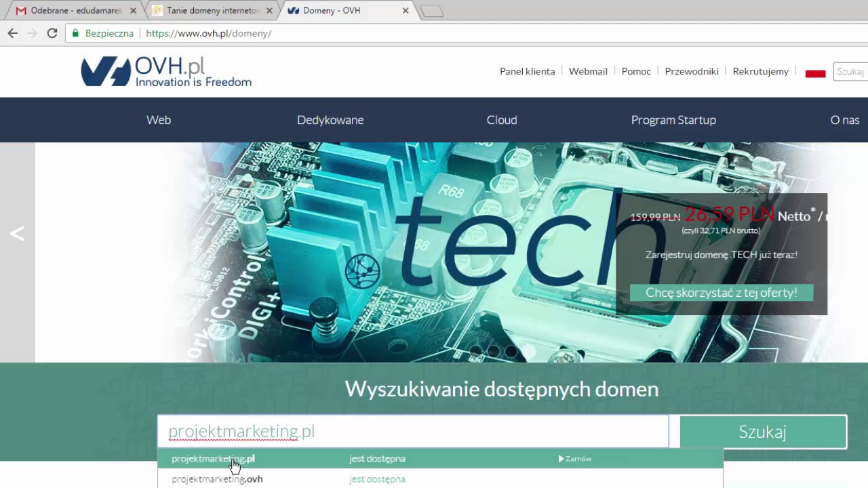The image size is (868, 488).
Task: Show the previous banner slide arrow
Action: (17, 234)
